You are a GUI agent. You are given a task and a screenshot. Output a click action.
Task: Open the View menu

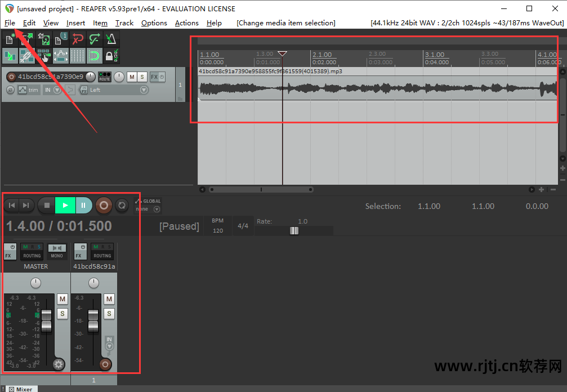51,23
